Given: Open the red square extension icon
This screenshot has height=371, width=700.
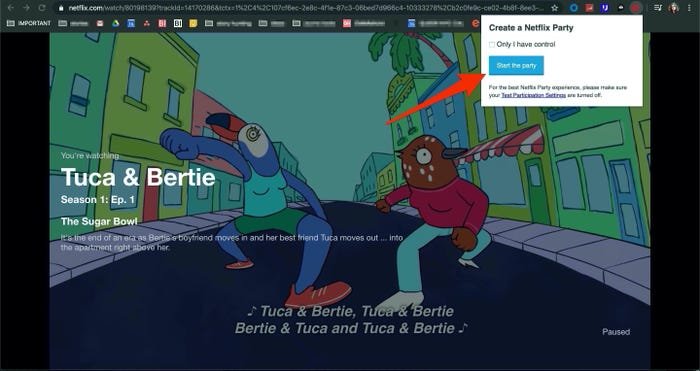Looking at the screenshot, I should pos(589,8).
